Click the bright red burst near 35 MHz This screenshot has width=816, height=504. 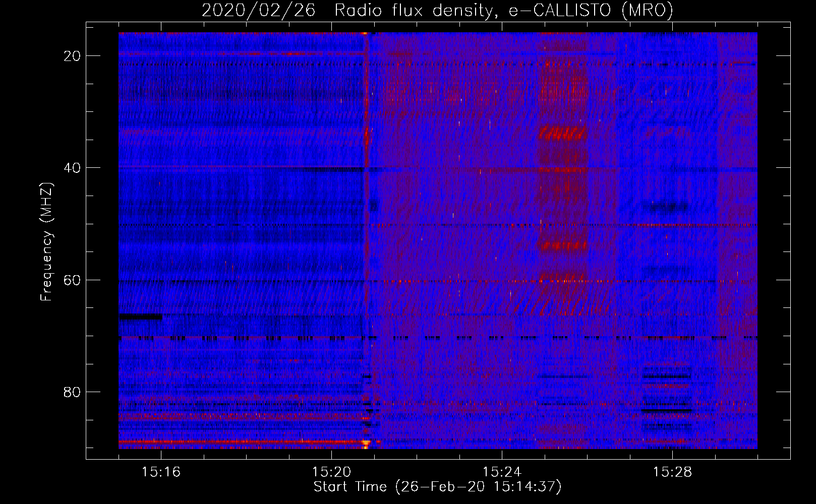coord(563,133)
